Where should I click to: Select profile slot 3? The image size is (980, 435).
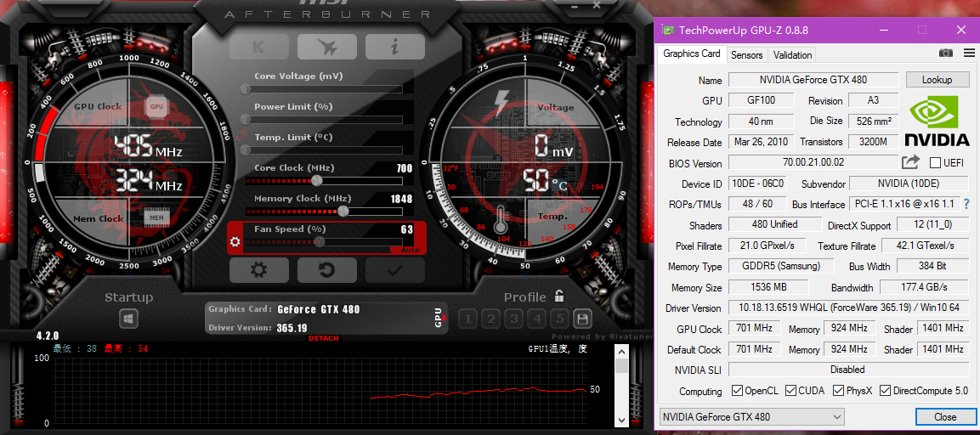point(513,319)
